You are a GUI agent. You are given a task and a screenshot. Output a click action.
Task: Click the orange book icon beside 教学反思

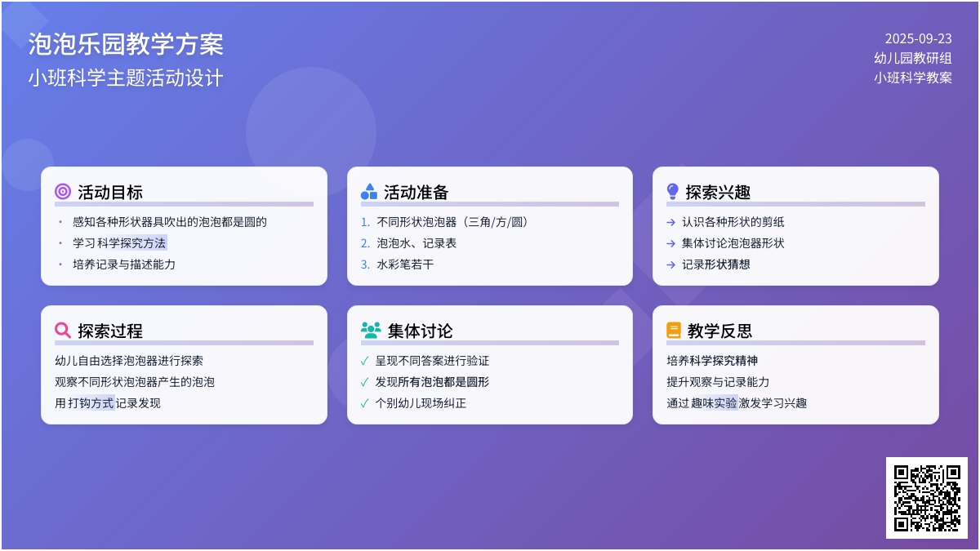(x=674, y=331)
